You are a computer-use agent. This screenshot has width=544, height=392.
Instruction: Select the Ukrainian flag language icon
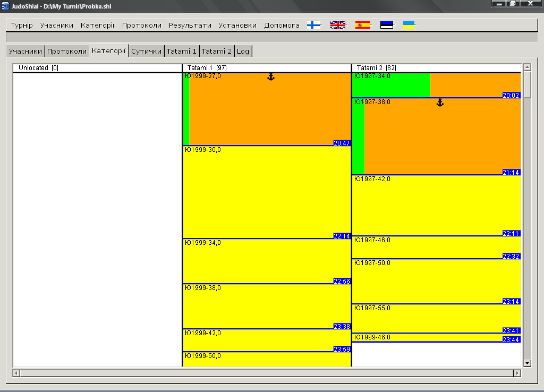[x=409, y=25]
